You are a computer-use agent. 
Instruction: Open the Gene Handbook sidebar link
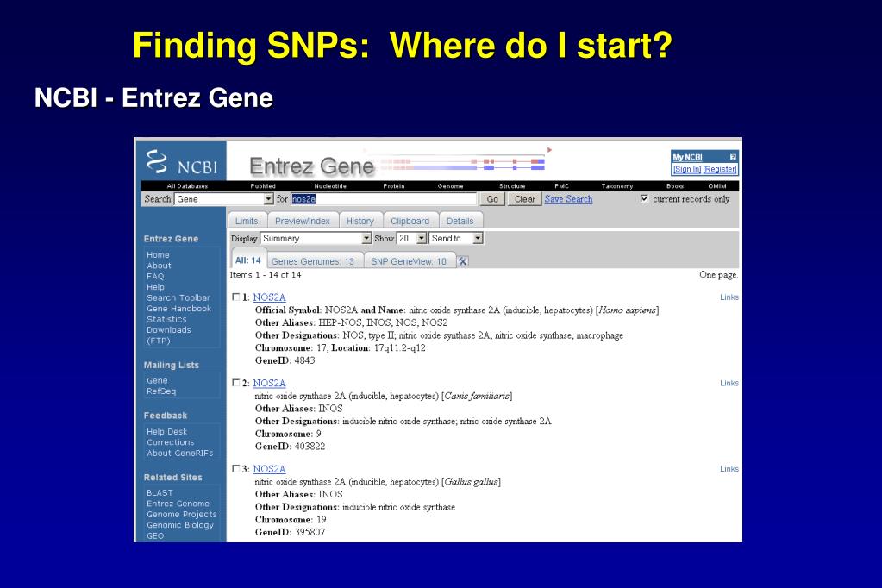(x=178, y=309)
